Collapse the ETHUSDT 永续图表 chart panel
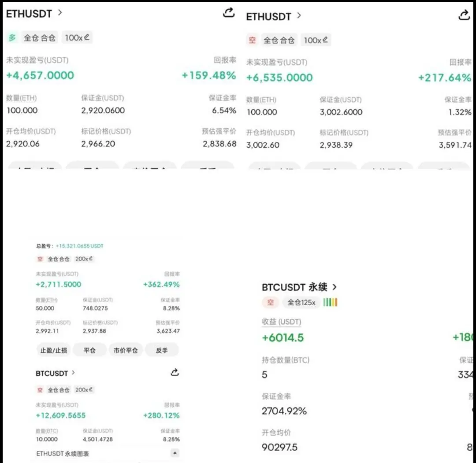Viewport: 476px width, 463px height. click(x=175, y=453)
